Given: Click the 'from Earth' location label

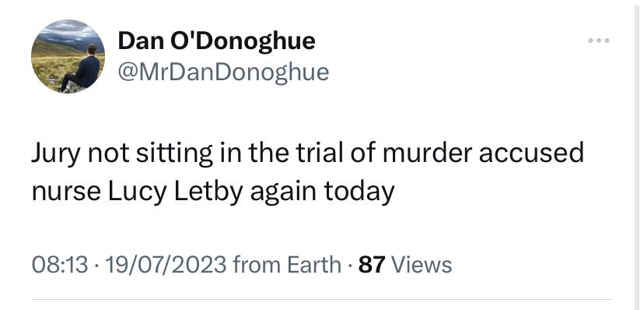Looking at the screenshot, I should [287, 264].
